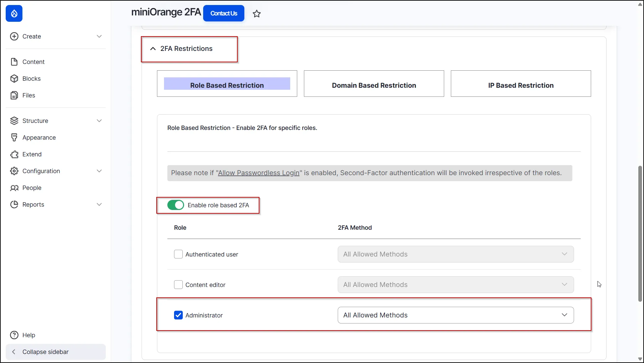Open Authenticated user 2FA method dropdown

point(456,254)
